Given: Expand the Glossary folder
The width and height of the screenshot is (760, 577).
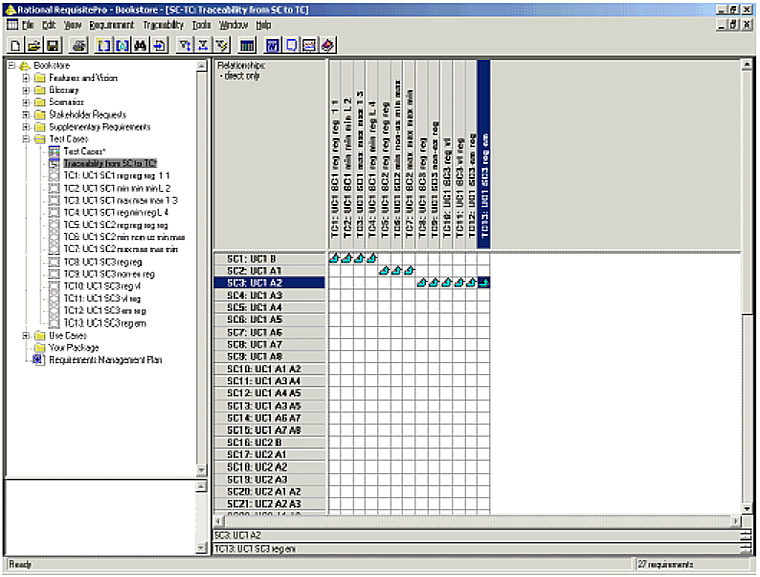Looking at the screenshot, I should pos(26,90).
